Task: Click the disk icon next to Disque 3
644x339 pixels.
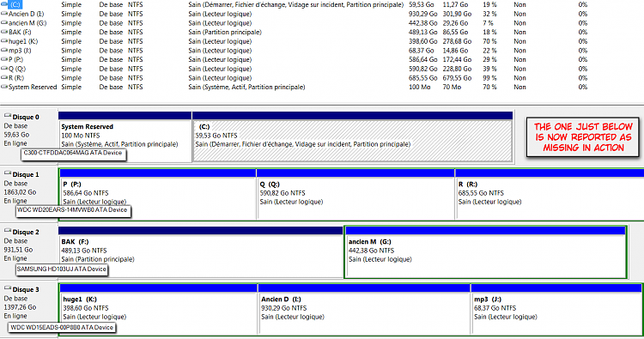Action: point(8,288)
